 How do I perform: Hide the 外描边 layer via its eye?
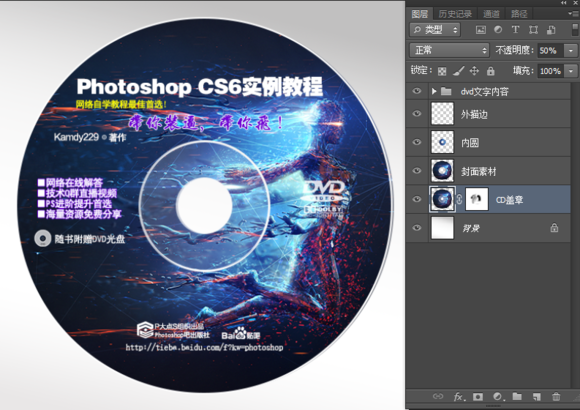(417, 114)
